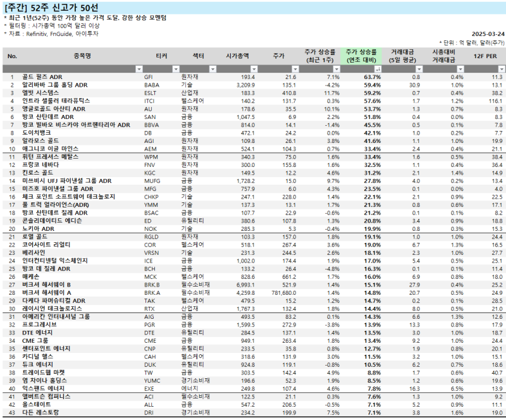Select the 카디널 헬스 cell
The image size is (506, 420).
click(37, 357)
